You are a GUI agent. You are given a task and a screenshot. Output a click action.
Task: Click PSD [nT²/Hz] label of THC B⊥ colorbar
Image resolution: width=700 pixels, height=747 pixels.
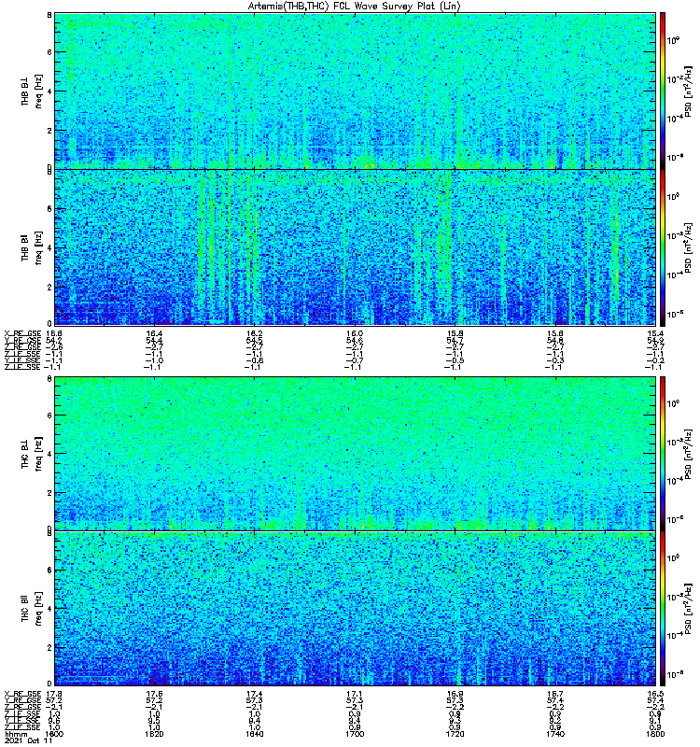pyautogui.click(x=687, y=454)
